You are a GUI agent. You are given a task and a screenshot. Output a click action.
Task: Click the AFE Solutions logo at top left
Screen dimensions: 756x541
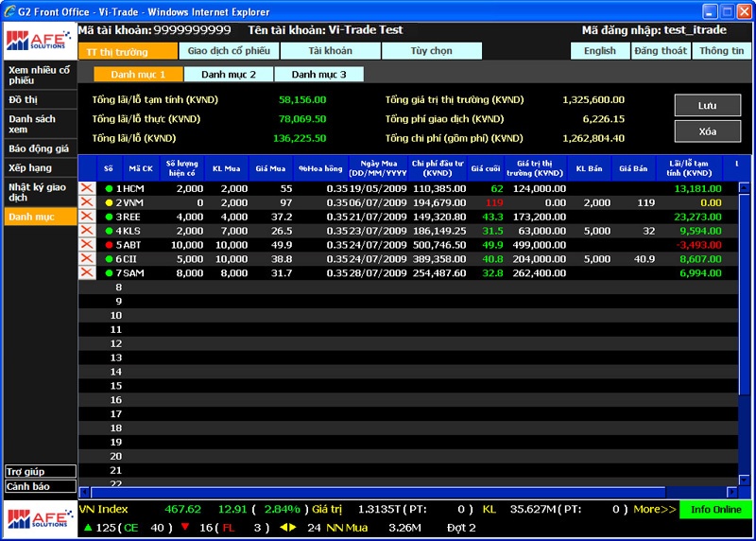(x=39, y=41)
